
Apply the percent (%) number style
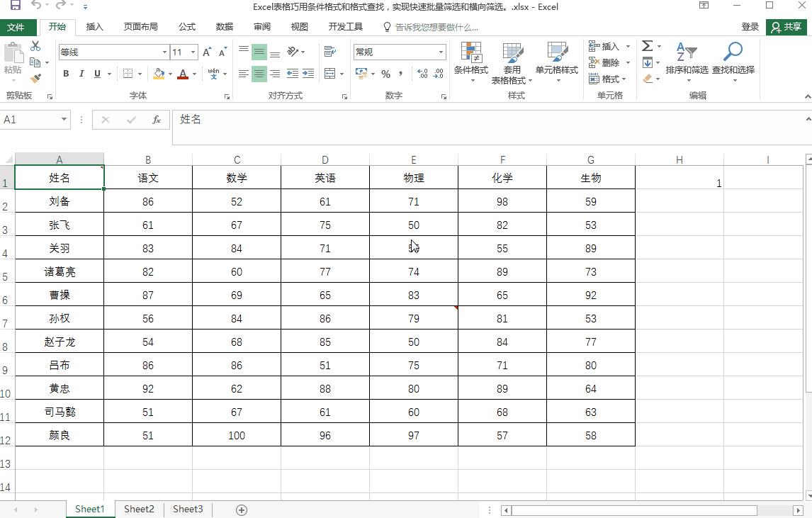click(x=386, y=73)
